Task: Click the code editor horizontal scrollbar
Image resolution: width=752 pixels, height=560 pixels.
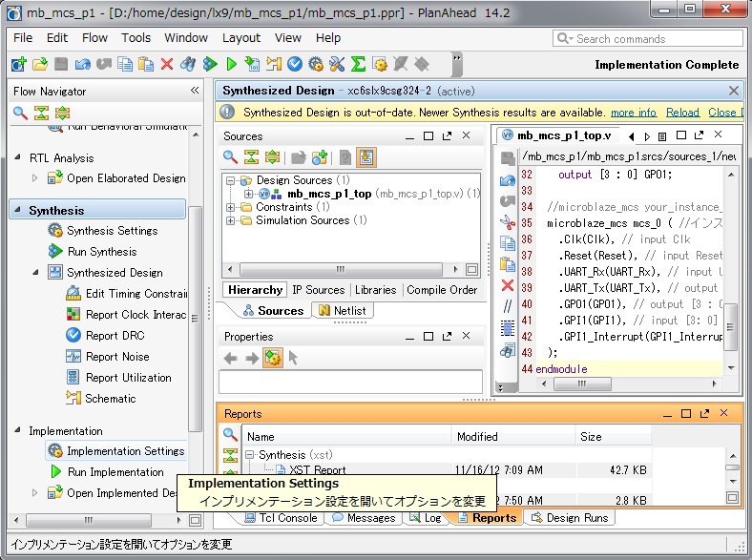Action: click(582, 384)
